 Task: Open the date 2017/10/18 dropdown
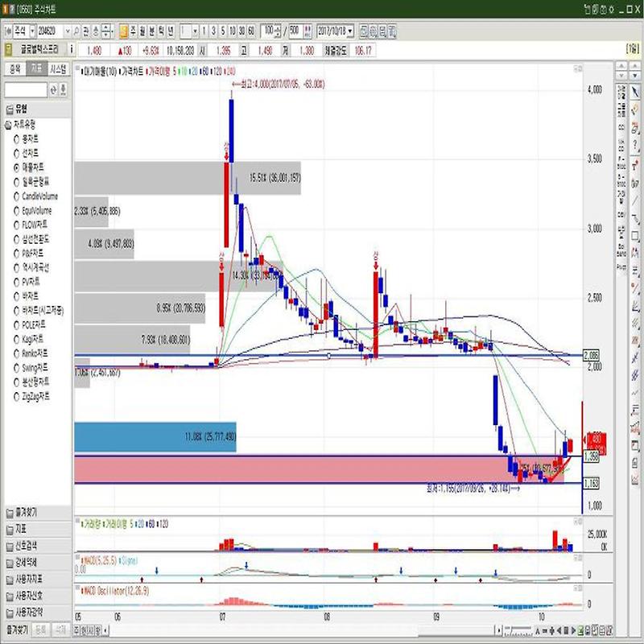click(350, 31)
